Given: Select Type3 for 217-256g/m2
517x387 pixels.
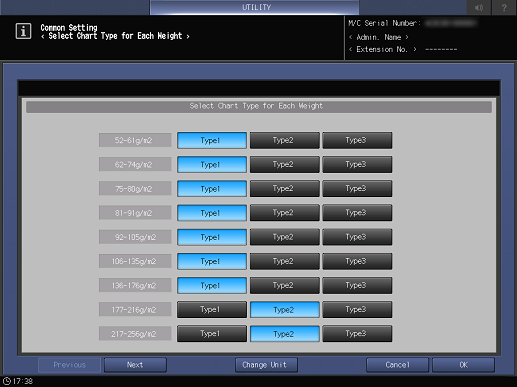Looking at the screenshot, I should coord(357,334).
